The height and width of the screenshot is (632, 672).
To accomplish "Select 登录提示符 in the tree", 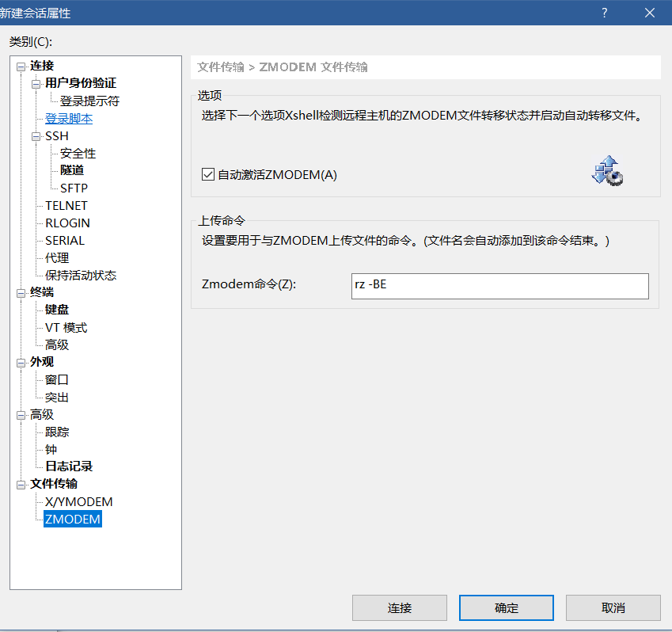I will [89, 101].
